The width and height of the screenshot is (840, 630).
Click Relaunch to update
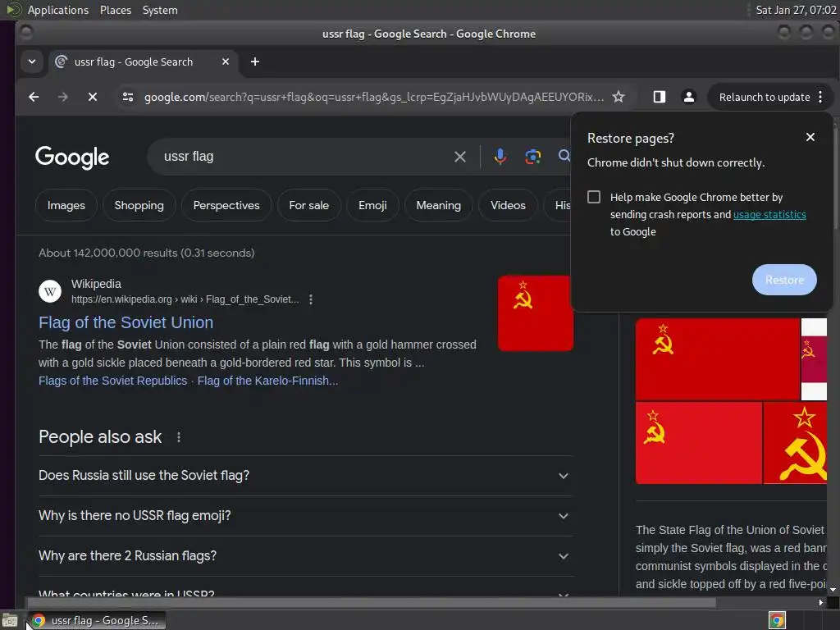pyautogui.click(x=765, y=97)
